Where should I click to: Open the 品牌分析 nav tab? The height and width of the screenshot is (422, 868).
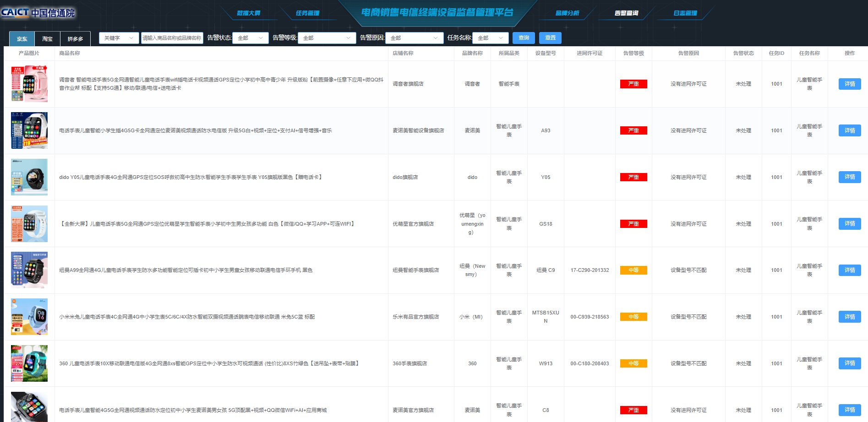click(x=568, y=13)
